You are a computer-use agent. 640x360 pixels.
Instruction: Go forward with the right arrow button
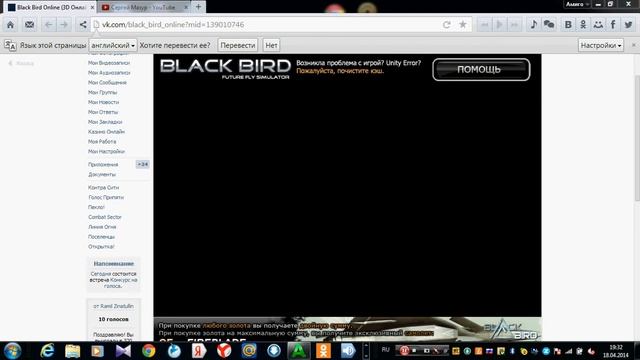(x=64, y=25)
